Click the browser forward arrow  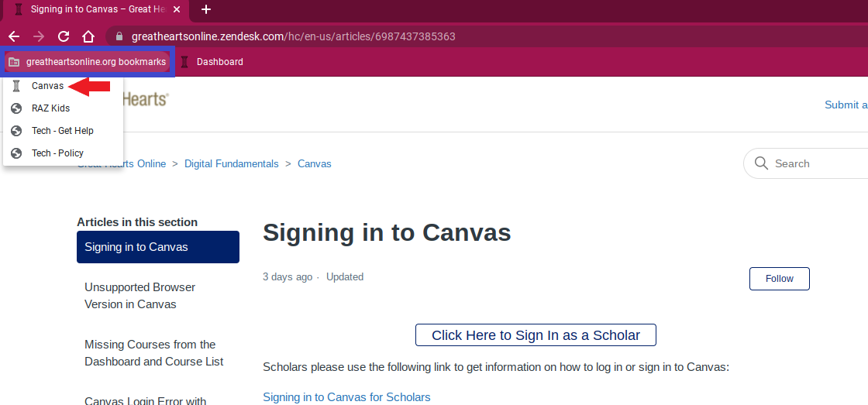[x=39, y=36]
